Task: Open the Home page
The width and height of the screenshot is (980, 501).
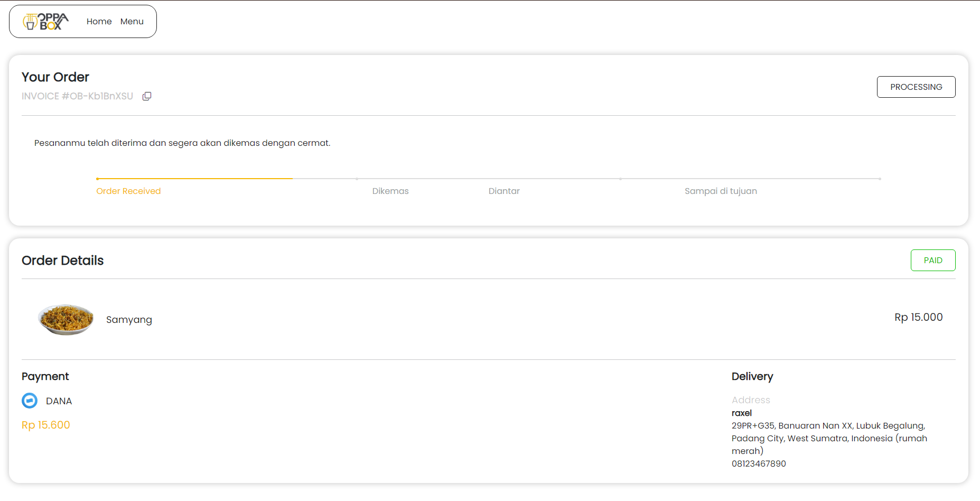Action: [99, 22]
